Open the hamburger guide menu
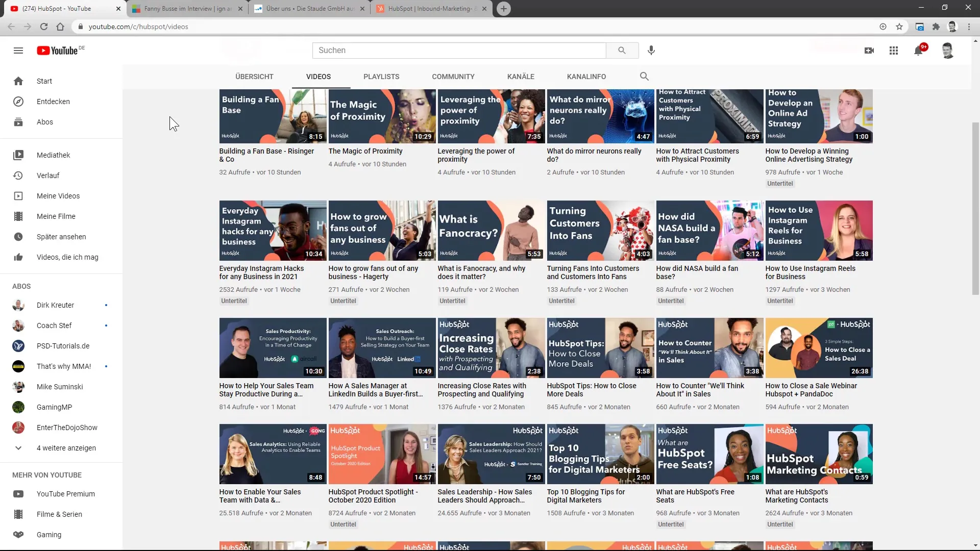The height and width of the screenshot is (551, 980). pos(18,51)
